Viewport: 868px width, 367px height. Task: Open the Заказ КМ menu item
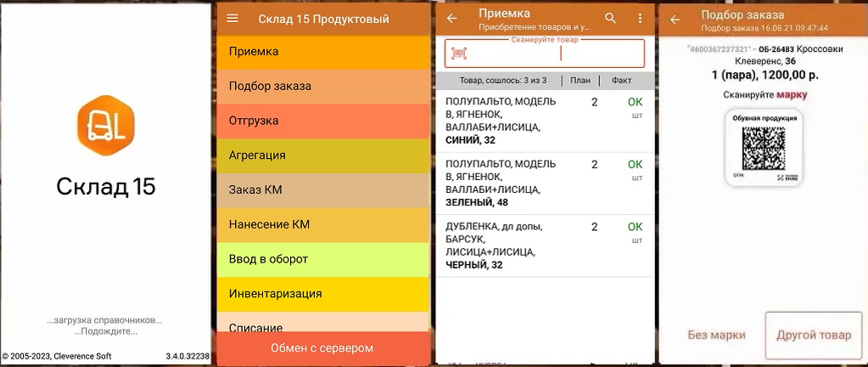coord(323,190)
